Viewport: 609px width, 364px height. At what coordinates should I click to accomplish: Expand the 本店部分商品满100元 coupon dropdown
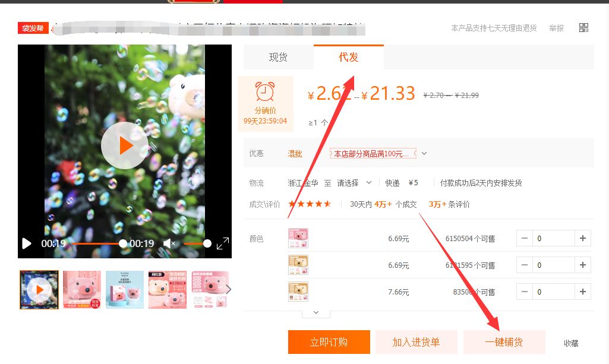click(424, 153)
